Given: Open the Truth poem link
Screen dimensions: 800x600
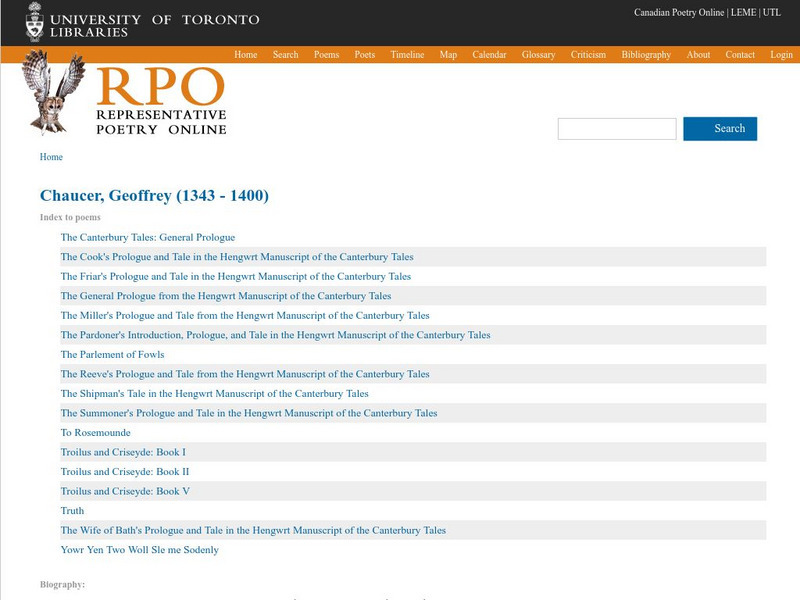Looking at the screenshot, I should (x=72, y=511).
